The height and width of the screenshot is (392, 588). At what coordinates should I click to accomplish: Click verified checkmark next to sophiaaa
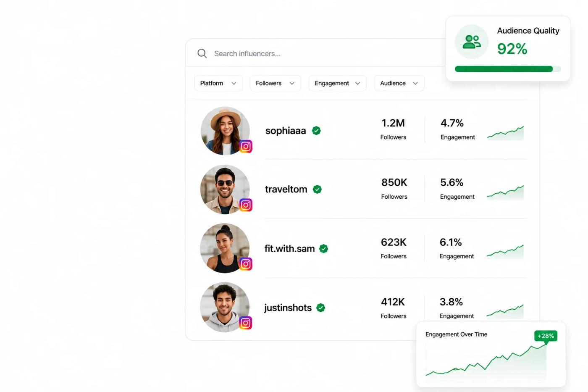tap(316, 131)
